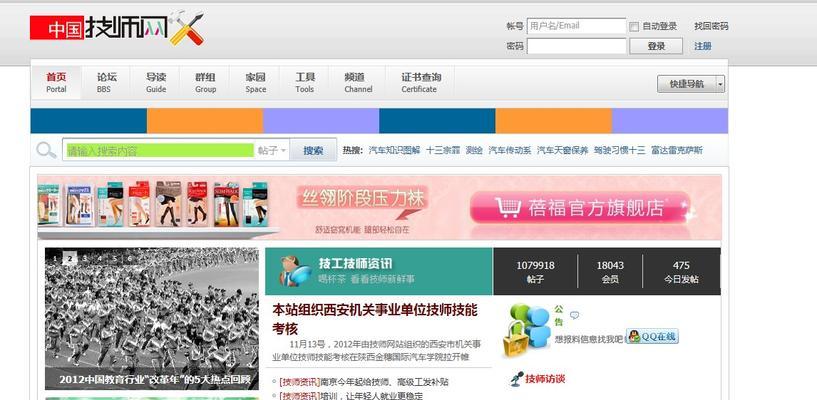Click the green search content input box
The height and width of the screenshot is (400, 817).
click(160, 151)
